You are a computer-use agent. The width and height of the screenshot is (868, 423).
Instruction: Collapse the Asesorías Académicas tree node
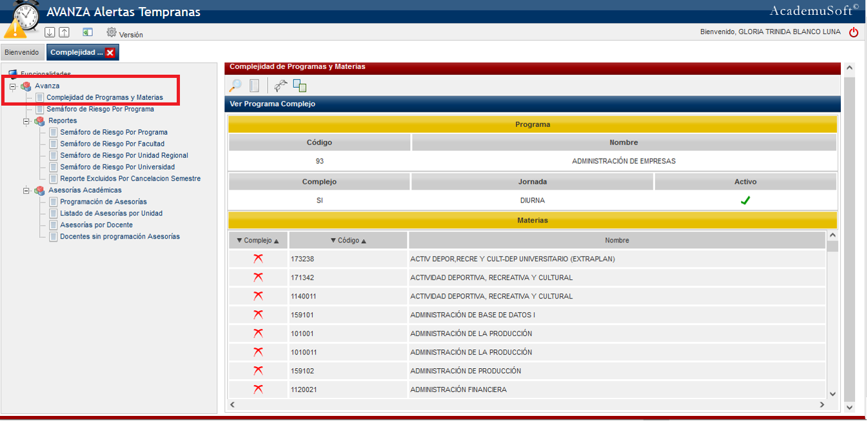tap(26, 191)
